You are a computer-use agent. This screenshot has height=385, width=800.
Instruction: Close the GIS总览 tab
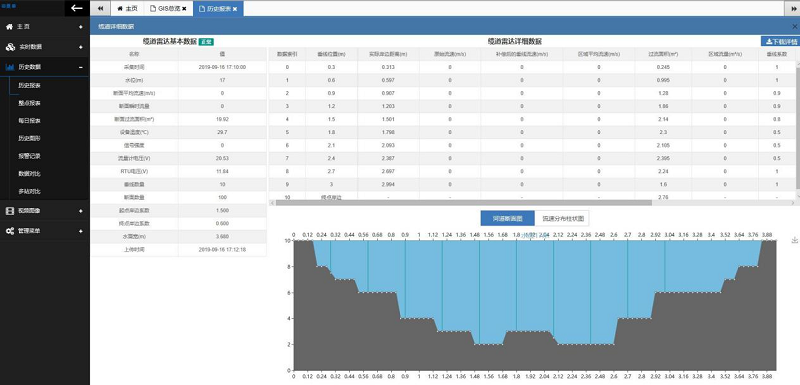(x=184, y=9)
